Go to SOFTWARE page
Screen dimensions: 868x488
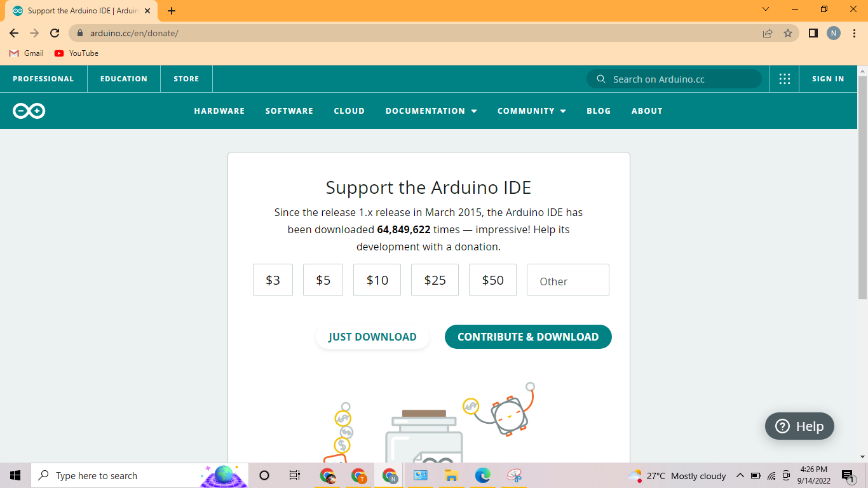[289, 111]
